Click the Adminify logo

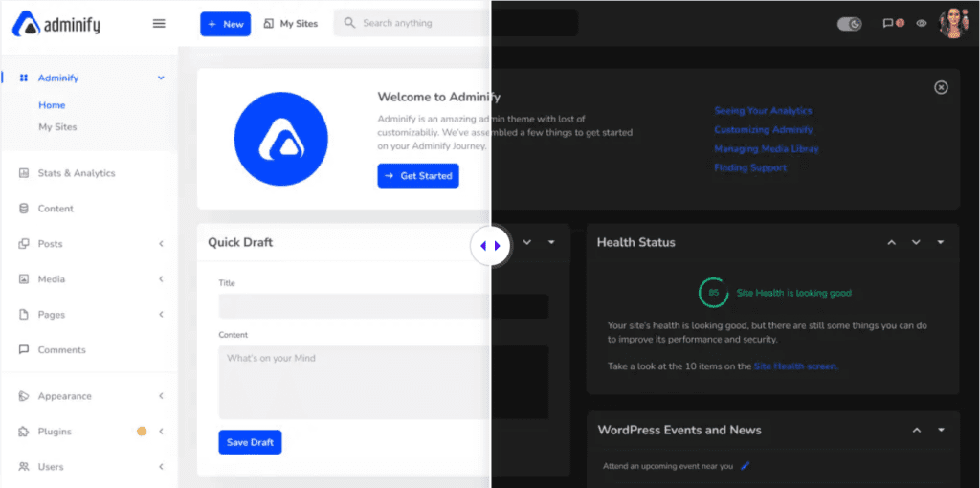click(56, 24)
